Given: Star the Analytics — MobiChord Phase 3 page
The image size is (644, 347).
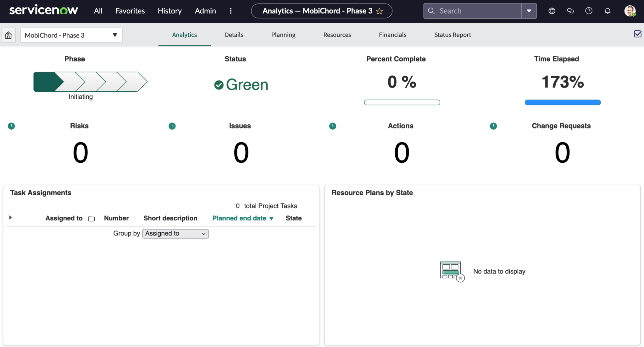Looking at the screenshot, I should (x=380, y=11).
